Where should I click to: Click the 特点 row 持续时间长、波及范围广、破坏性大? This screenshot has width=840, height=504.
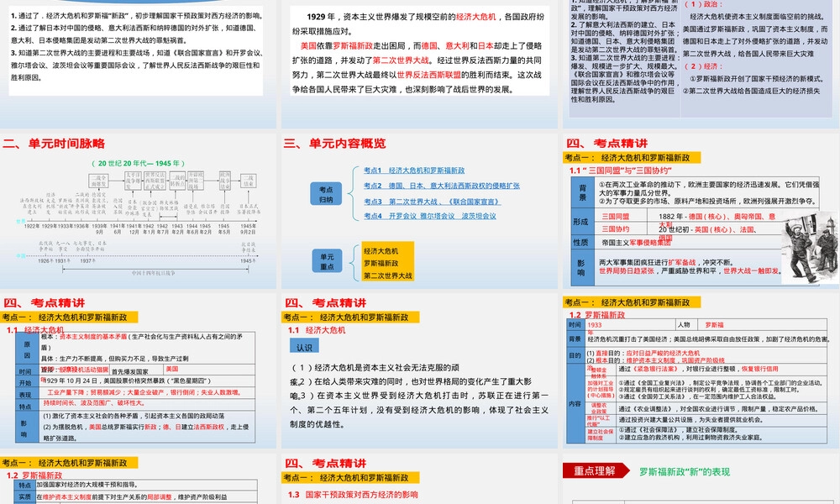(93, 402)
